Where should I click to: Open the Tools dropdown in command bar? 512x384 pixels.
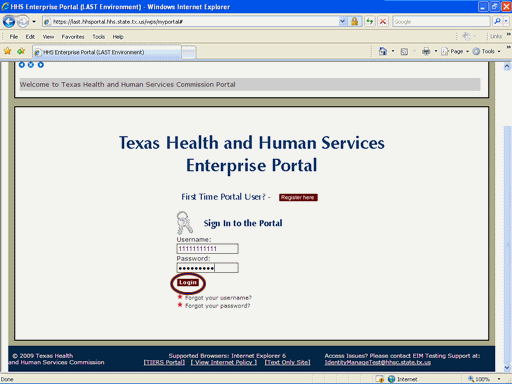click(x=487, y=51)
